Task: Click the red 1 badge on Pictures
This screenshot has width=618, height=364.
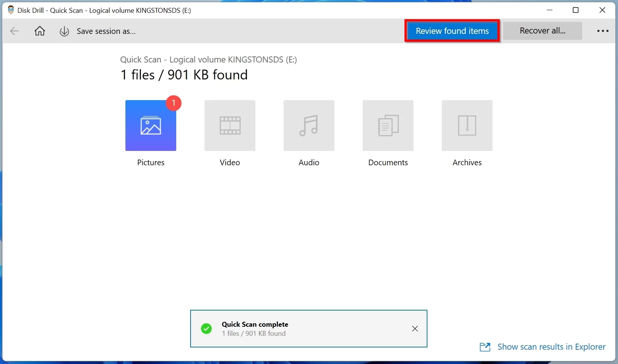Action: tap(174, 103)
